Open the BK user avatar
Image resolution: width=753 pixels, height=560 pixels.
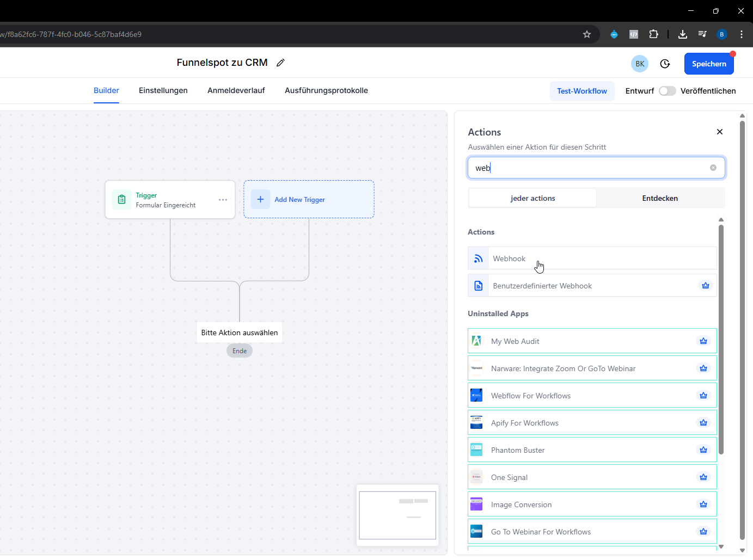(640, 64)
